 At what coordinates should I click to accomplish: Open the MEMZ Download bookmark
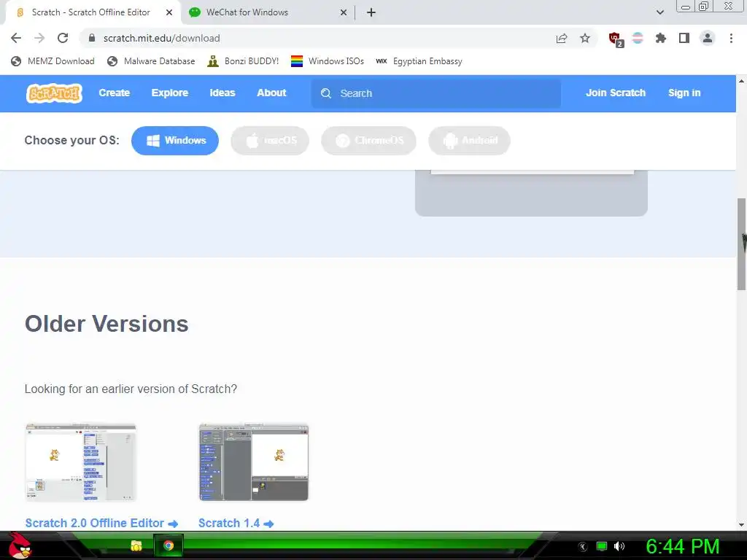click(53, 61)
